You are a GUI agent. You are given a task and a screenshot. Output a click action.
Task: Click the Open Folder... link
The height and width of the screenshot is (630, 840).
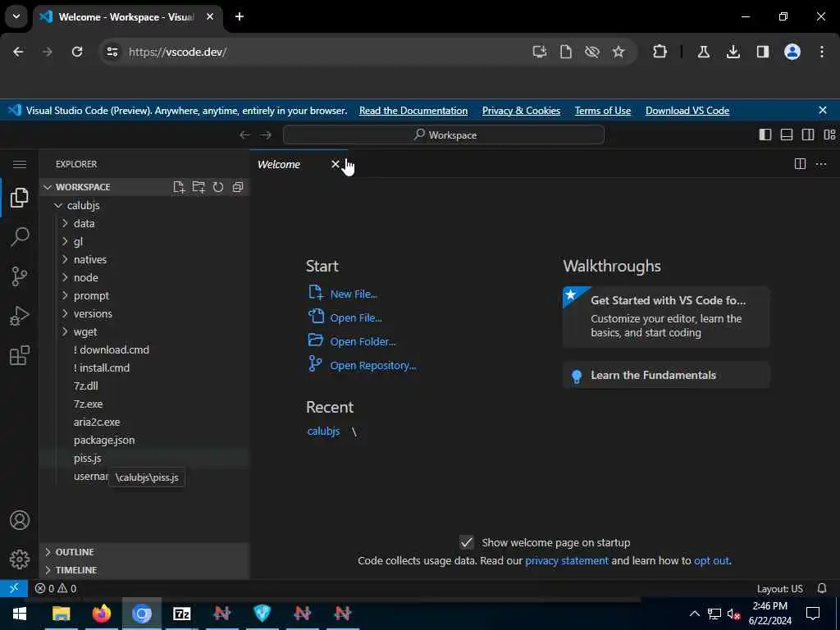[x=363, y=341]
